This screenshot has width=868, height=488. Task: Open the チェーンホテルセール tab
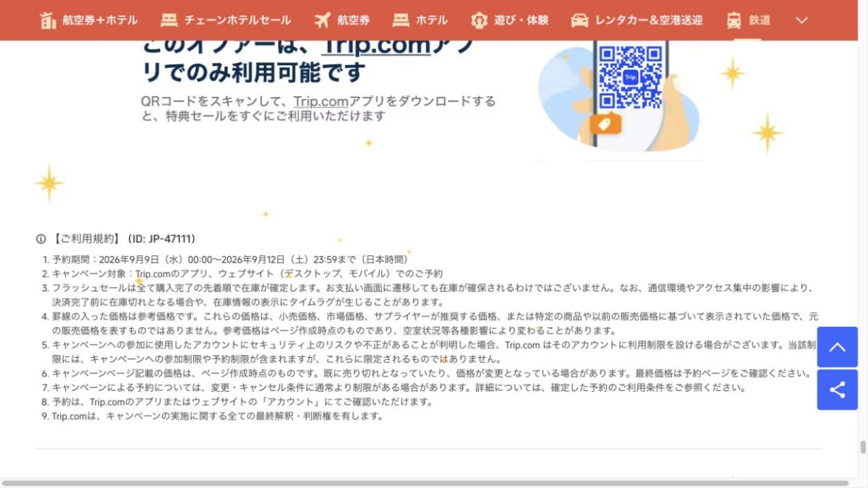tap(226, 20)
